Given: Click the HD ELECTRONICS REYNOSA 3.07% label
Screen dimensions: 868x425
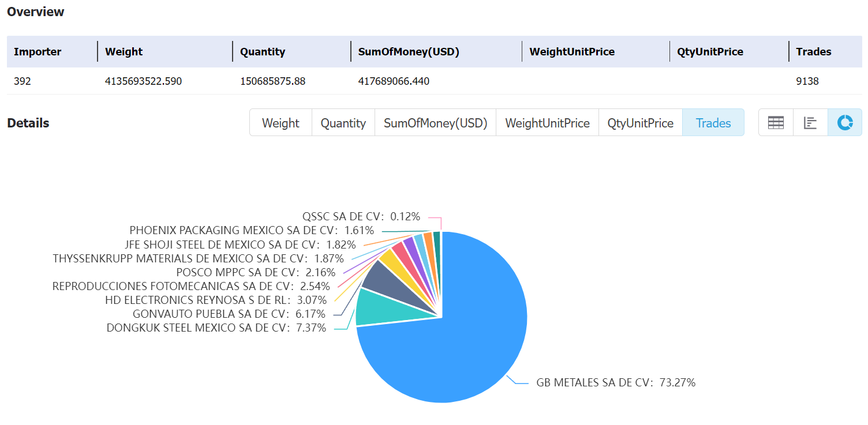Looking at the screenshot, I should point(216,300).
